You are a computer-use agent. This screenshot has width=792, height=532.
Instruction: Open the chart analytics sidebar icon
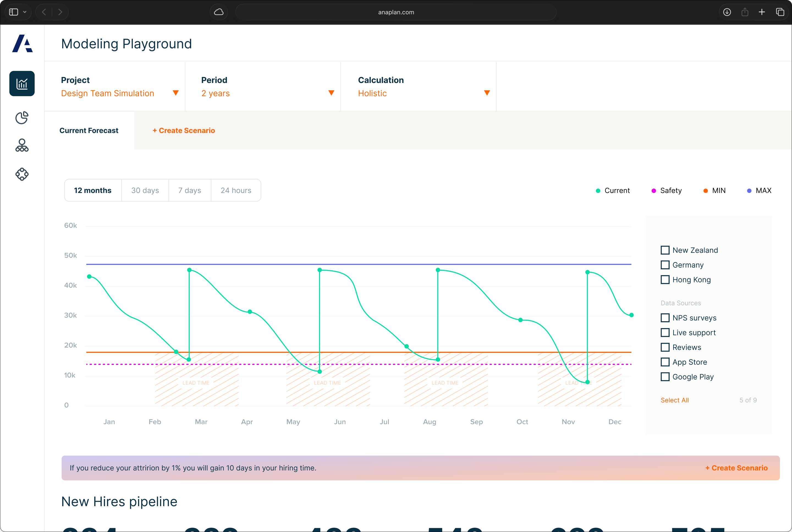(22, 84)
